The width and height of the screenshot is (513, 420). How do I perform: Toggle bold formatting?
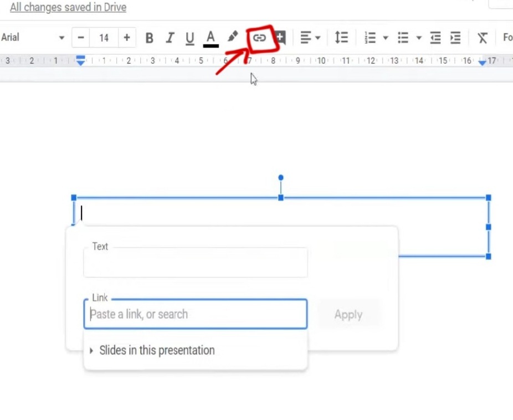(x=149, y=38)
